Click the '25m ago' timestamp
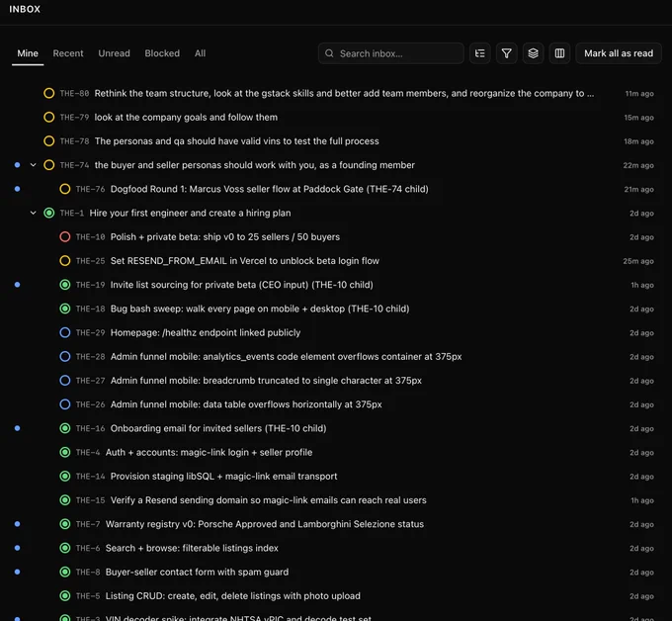This screenshot has height=621, width=672. pyautogui.click(x=638, y=261)
